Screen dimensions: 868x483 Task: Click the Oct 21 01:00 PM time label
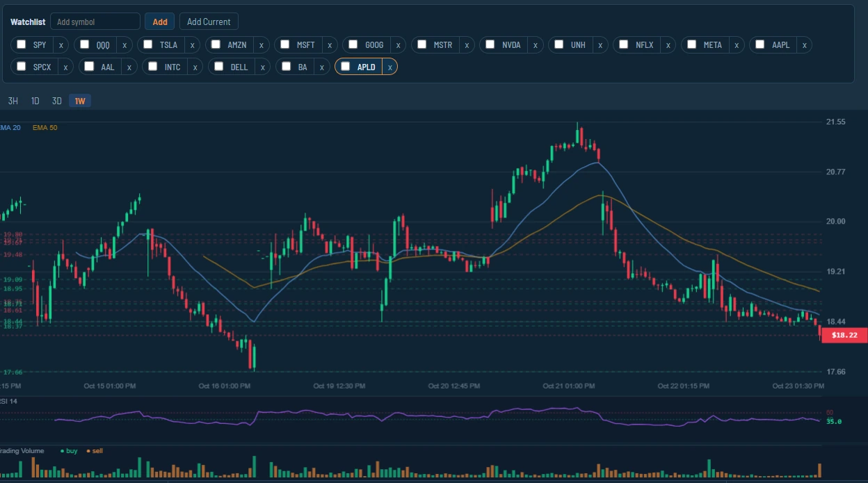pyautogui.click(x=568, y=386)
